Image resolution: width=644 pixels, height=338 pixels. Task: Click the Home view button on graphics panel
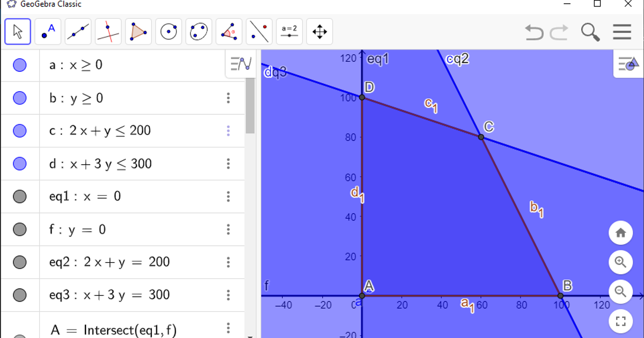[620, 233]
